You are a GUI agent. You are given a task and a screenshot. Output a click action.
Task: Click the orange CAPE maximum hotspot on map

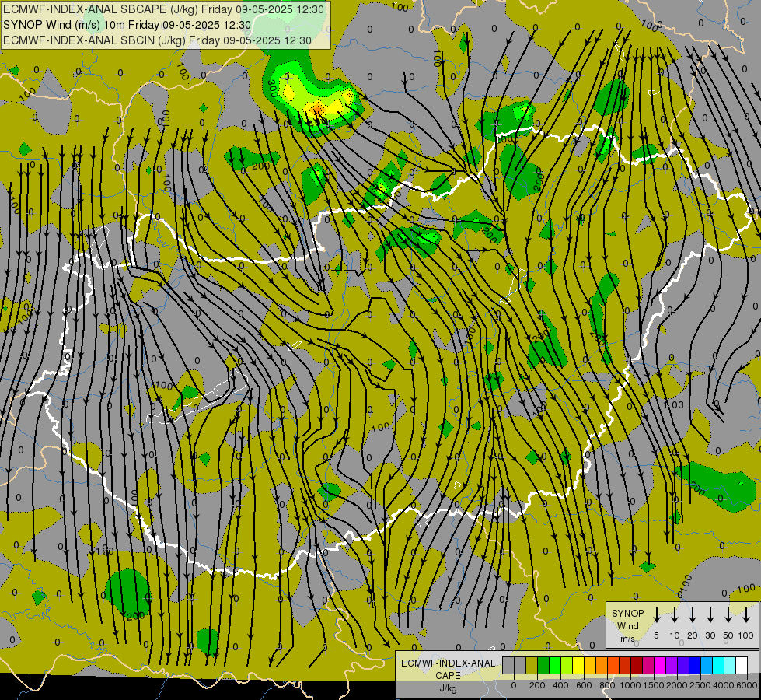click(317, 109)
